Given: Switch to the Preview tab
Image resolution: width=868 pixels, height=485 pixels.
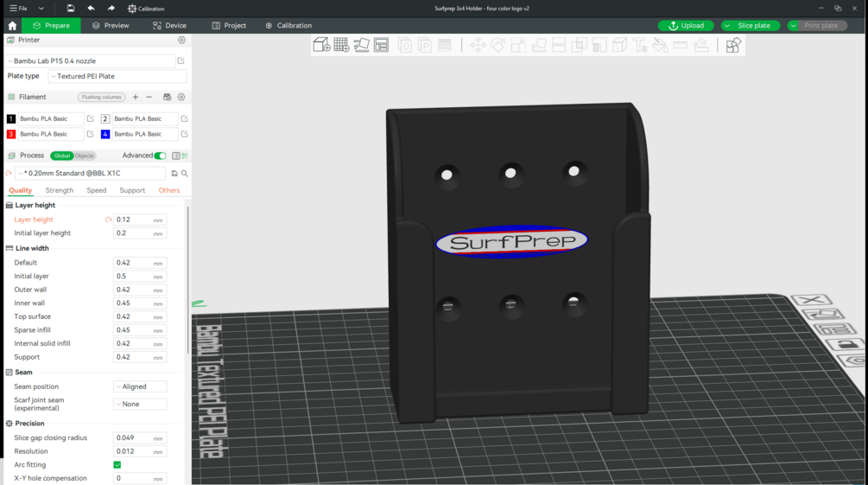Looking at the screenshot, I should tap(111, 25).
